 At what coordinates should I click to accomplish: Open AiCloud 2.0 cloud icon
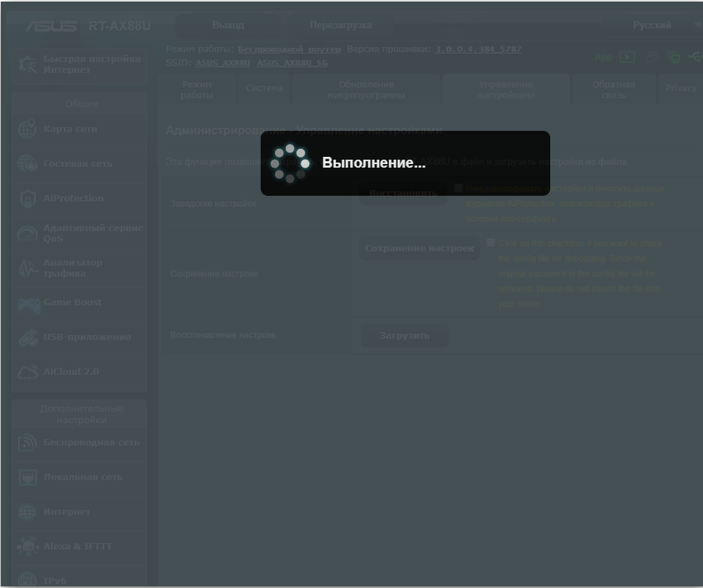tap(28, 372)
